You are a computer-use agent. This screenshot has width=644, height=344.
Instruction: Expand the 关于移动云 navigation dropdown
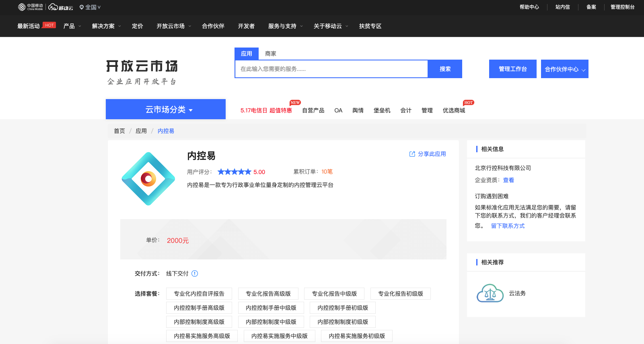331,26
